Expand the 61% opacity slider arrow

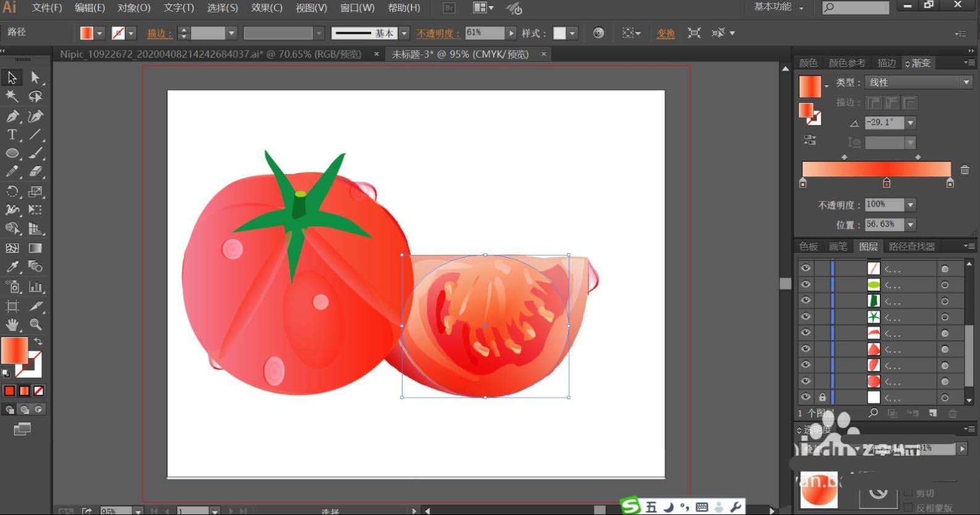(x=511, y=33)
